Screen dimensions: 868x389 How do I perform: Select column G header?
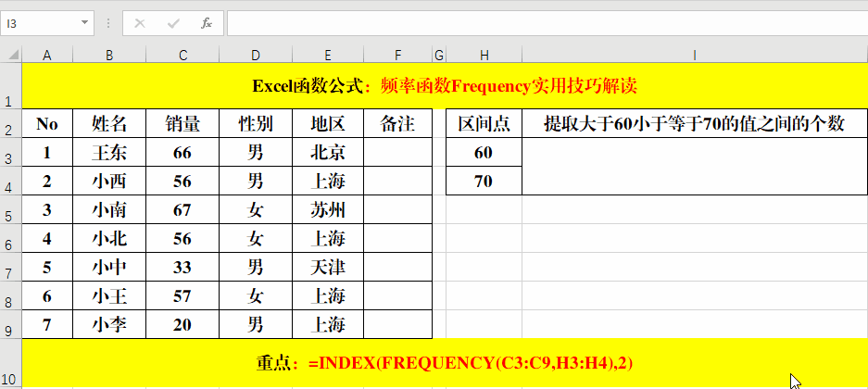pyautogui.click(x=439, y=55)
